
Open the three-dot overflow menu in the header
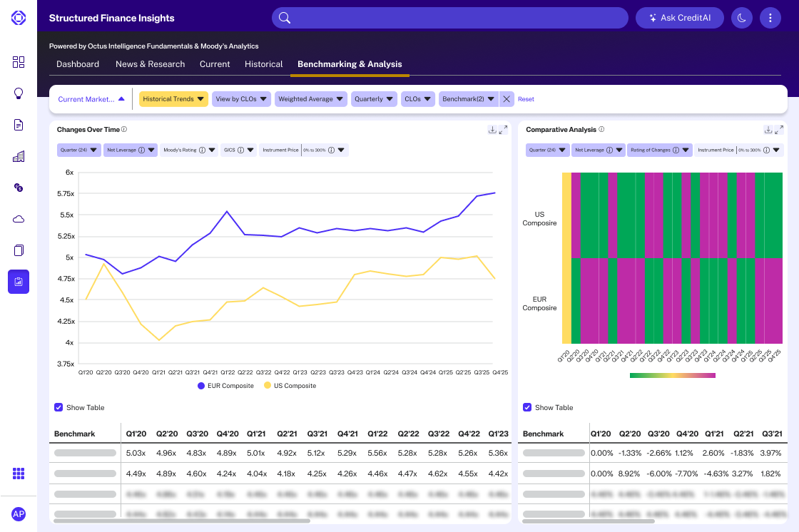click(x=770, y=17)
